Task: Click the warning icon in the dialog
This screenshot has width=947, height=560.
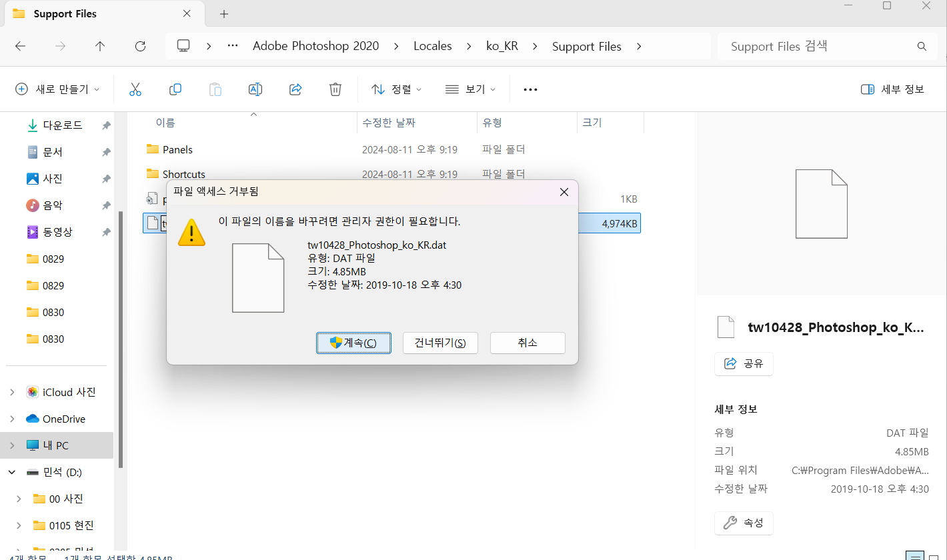Action: pos(191,231)
